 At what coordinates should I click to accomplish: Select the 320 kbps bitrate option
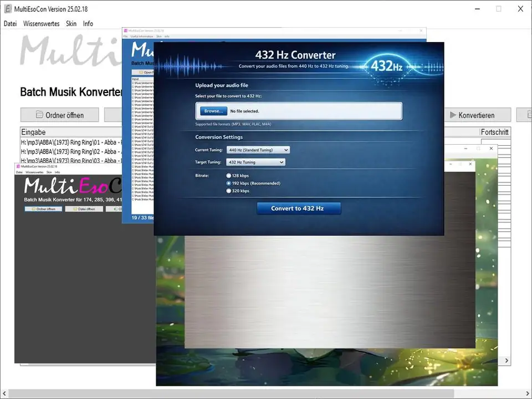point(228,191)
